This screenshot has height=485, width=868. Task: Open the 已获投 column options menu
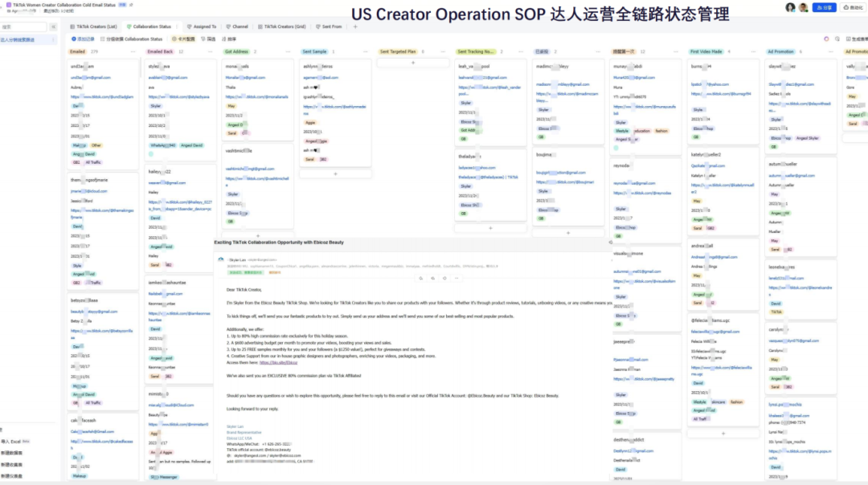point(598,51)
